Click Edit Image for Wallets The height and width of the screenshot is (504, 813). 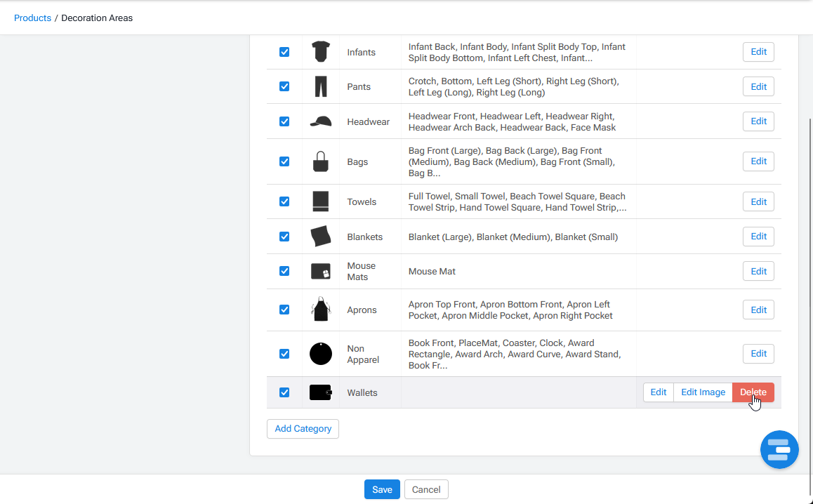[703, 392]
